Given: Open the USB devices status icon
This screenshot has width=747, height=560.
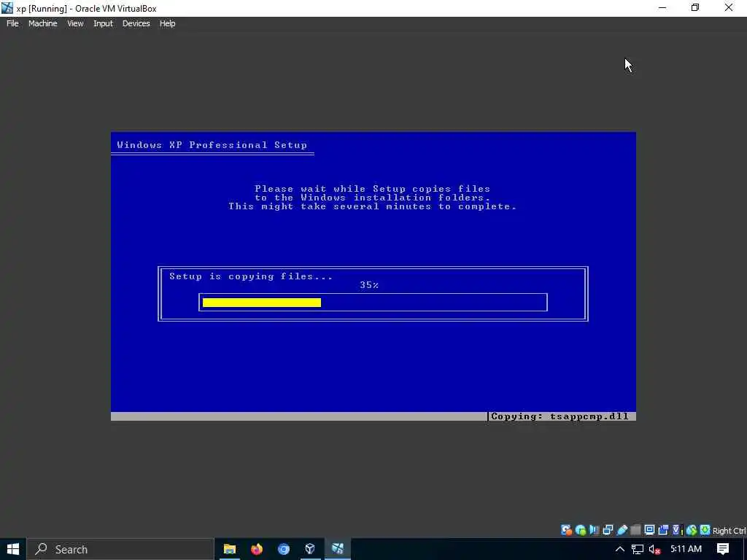Looking at the screenshot, I should pyautogui.click(x=622, y=530).
